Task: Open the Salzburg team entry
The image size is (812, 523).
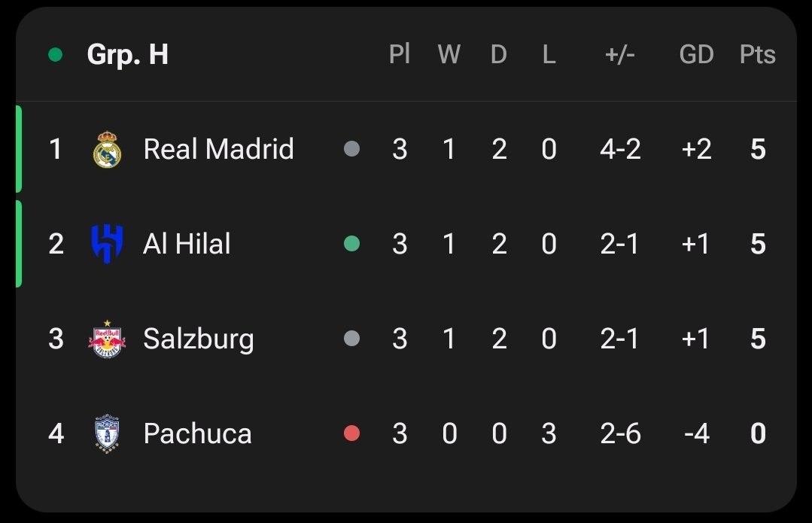Action: pos(199,339)
